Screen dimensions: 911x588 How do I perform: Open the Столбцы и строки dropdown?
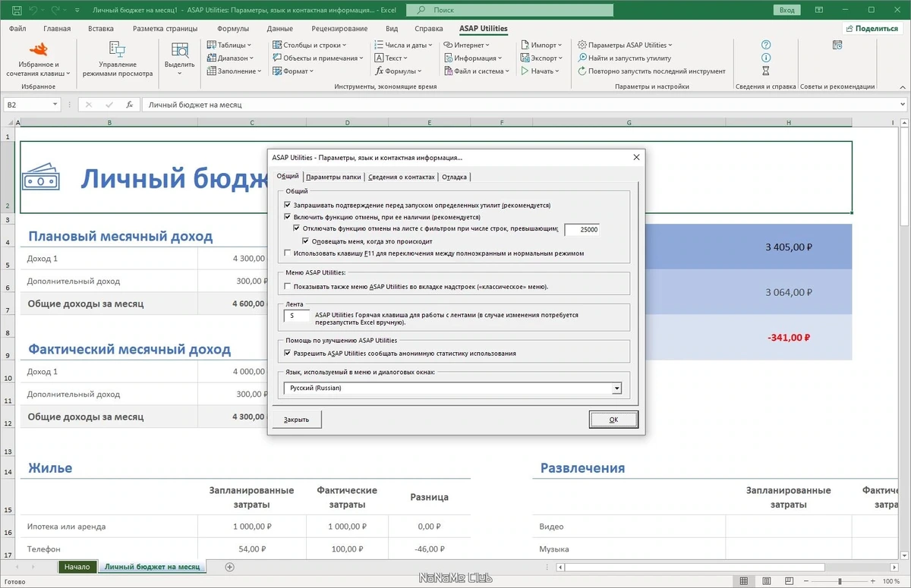point(309,45)
